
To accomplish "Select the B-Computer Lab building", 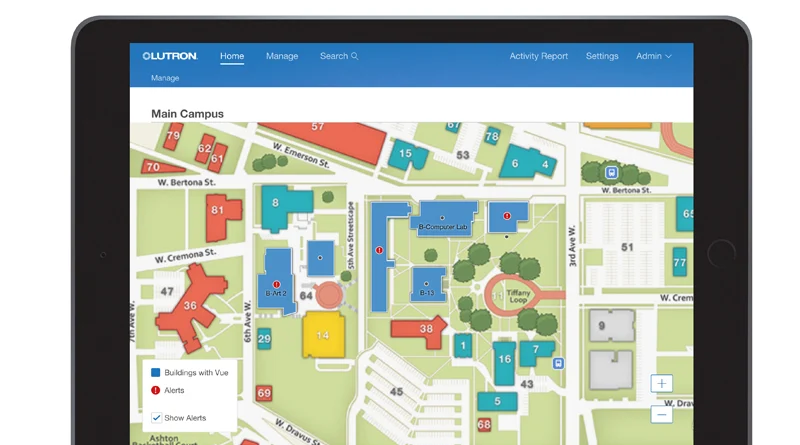I will pyautogui.click(x=445, y=218).
